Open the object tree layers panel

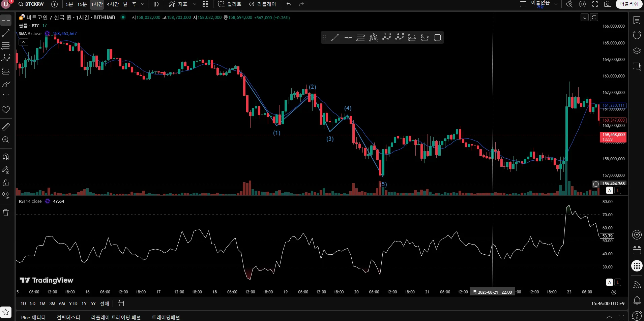click(x=637, y=51)
